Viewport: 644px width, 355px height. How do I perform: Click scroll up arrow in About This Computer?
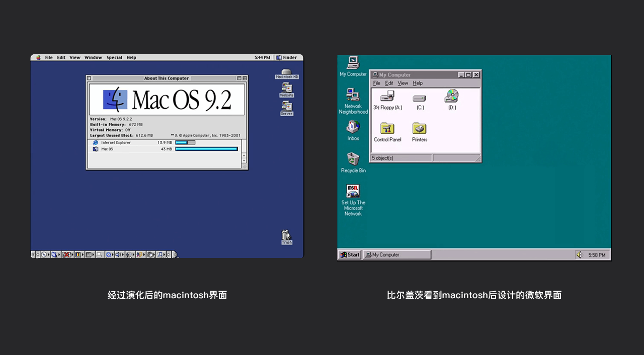pos(245,156)
